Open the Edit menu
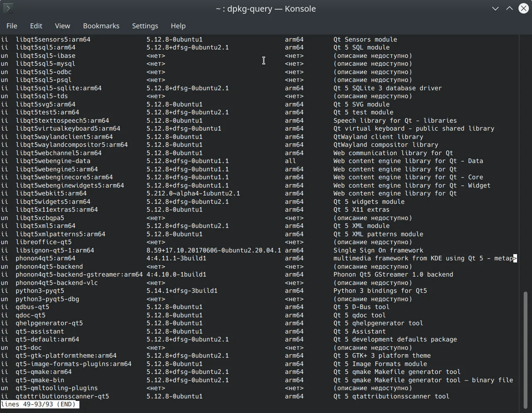Image resolution: width=532 pixels, height=413 pixels. 36,26
